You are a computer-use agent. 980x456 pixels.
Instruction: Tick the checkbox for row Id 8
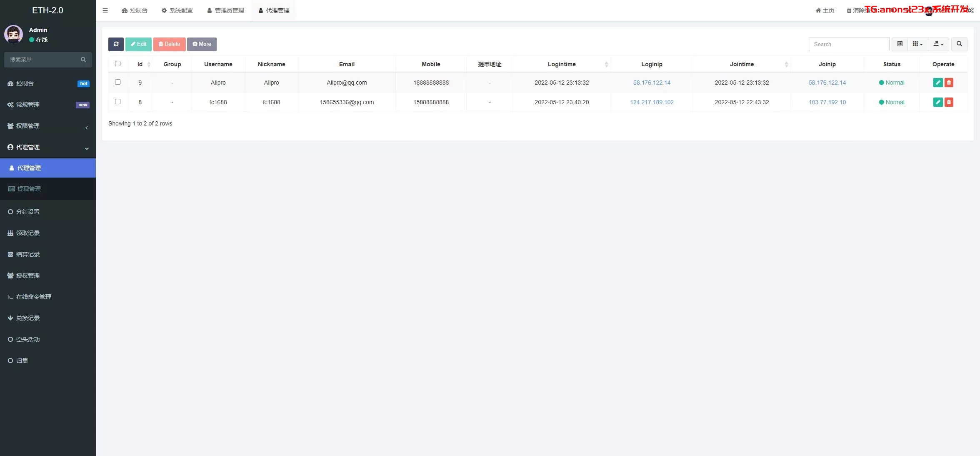point(117,102)
